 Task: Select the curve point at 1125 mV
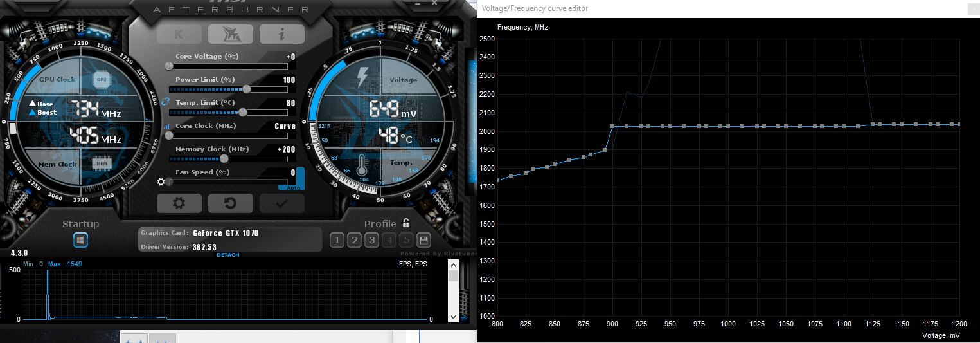[x=873, y=124]
